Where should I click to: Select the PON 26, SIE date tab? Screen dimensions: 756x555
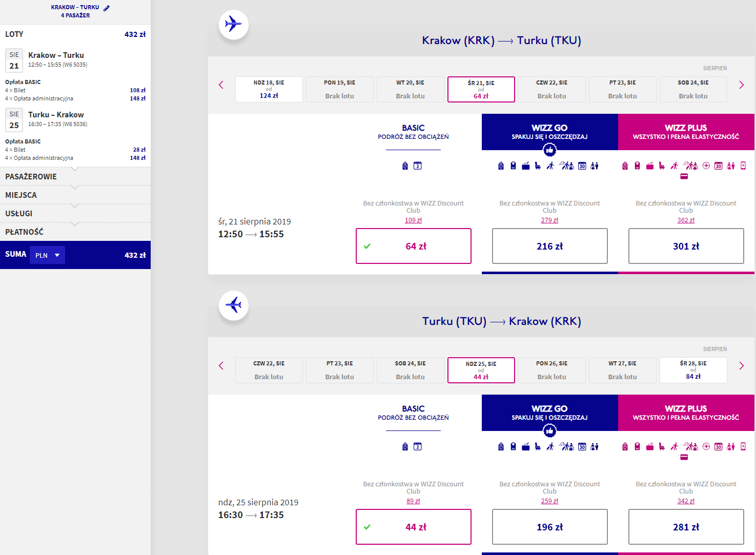552,371
